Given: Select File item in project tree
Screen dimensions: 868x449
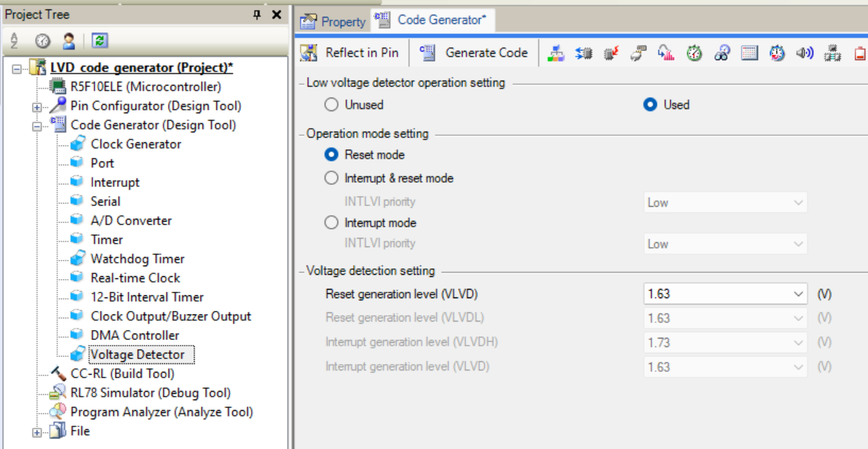Looking at the screenshot, I should pyautogui.click(x=80, y=431).
